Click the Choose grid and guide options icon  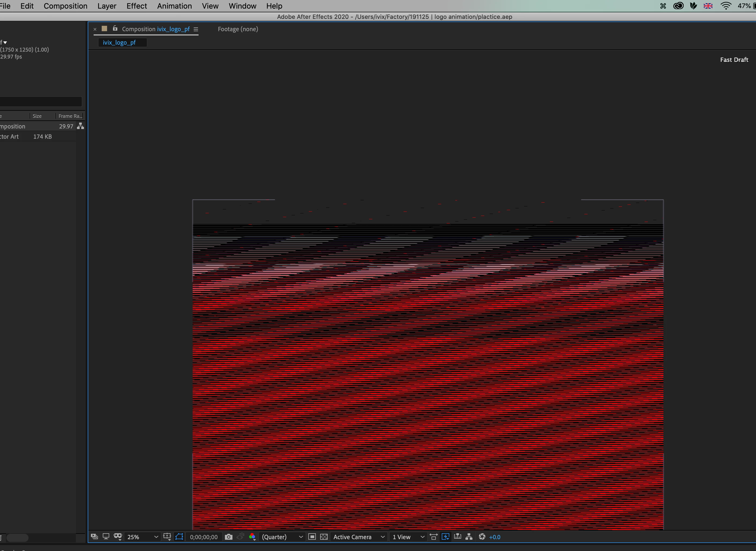[x=167, y=537]
